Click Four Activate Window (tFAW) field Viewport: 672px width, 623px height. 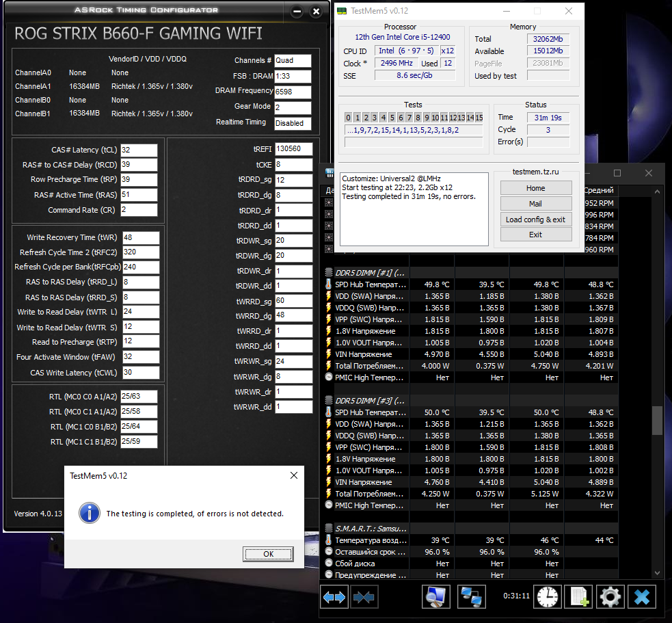(141, 357)
